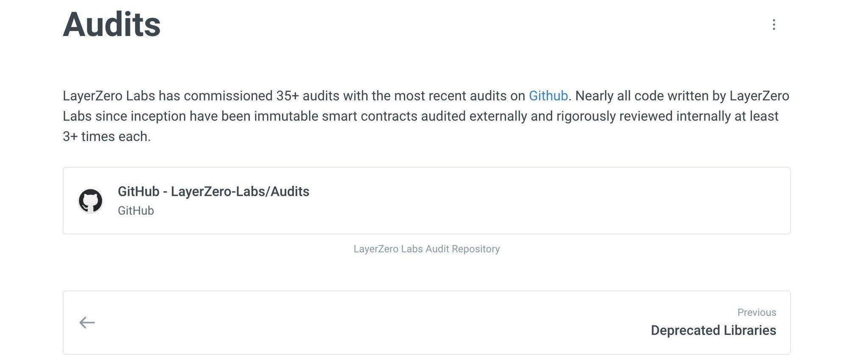Click the "3+ times each." closing text

click(106, 136)
